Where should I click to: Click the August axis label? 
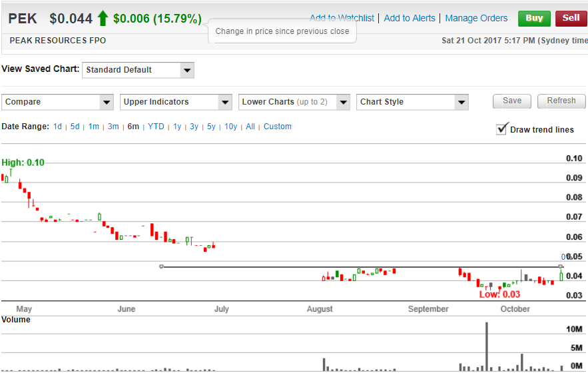click(320, 309)
